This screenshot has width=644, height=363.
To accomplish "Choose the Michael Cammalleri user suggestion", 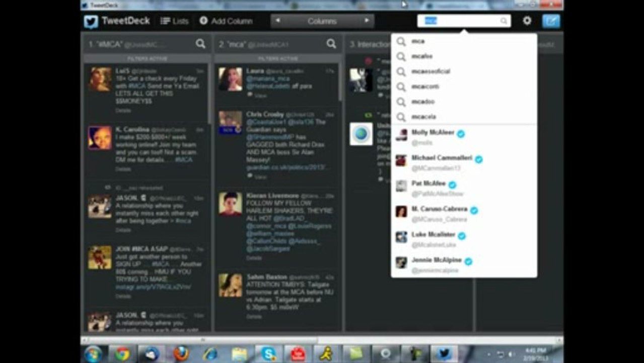I will 464,163.
